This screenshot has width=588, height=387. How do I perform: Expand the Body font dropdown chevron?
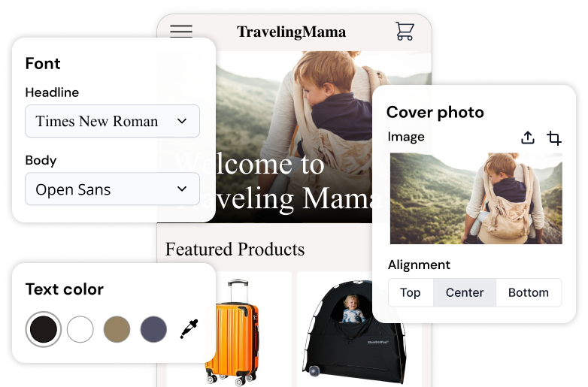click(x=182, y=189)
